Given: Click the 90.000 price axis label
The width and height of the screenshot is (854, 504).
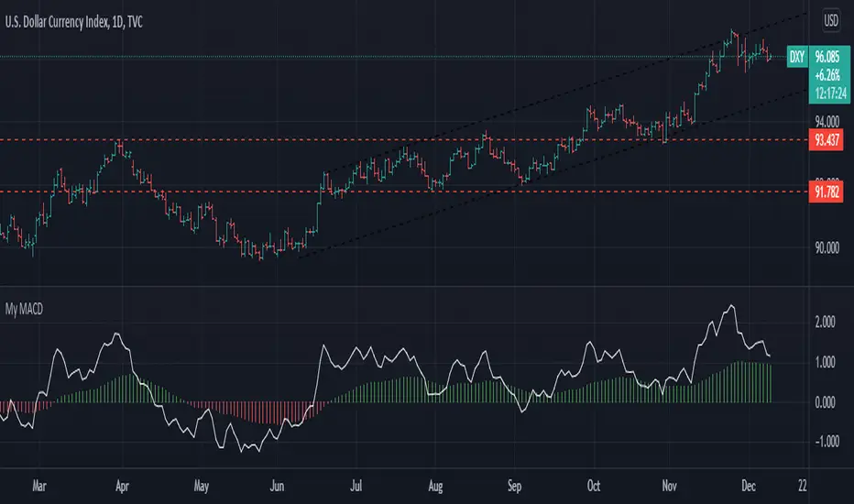Looking at the screenshot, I should click(x=827, y=248).
